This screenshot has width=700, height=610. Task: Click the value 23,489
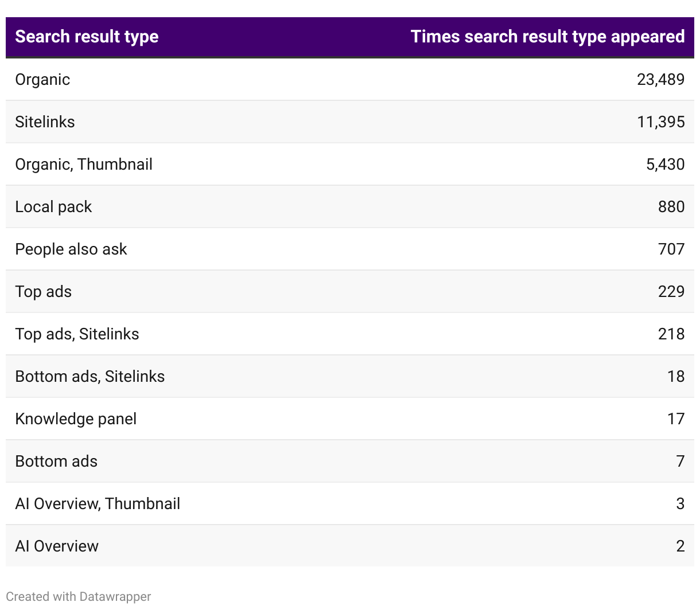coord(660,79)
